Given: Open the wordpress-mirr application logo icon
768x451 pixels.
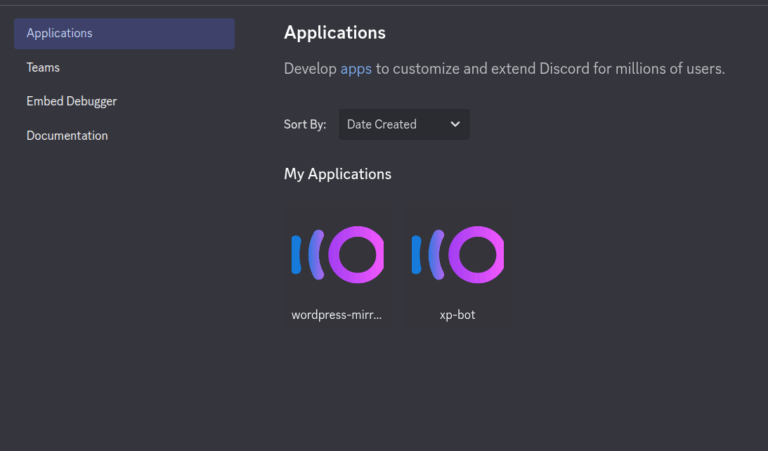Looking at the screenshot, I should 337,255.
